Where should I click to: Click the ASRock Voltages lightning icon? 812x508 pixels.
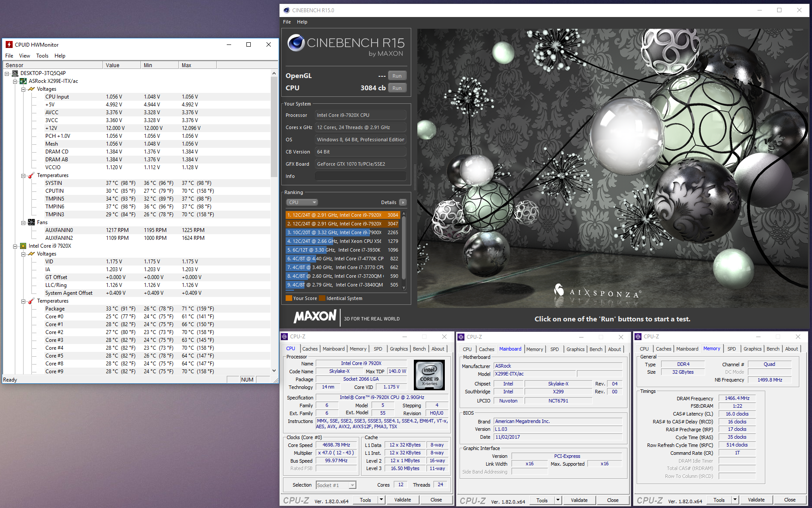click(31, 89)
